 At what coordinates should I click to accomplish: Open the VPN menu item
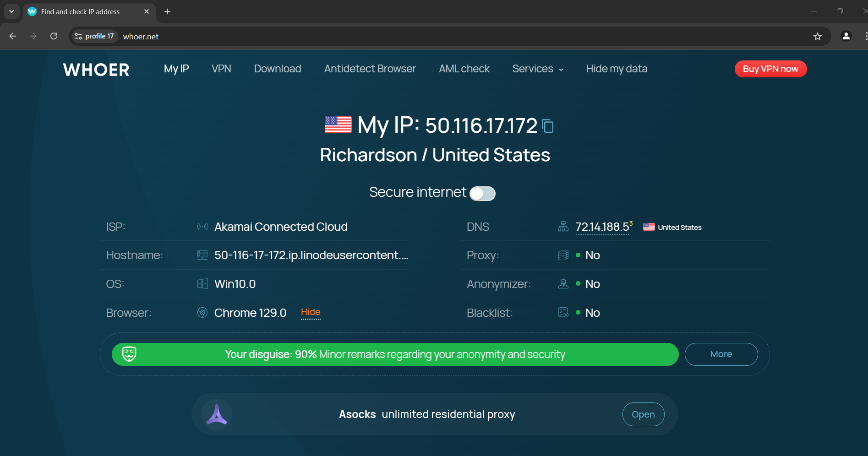pyautogui.click(x=221, y=69)
